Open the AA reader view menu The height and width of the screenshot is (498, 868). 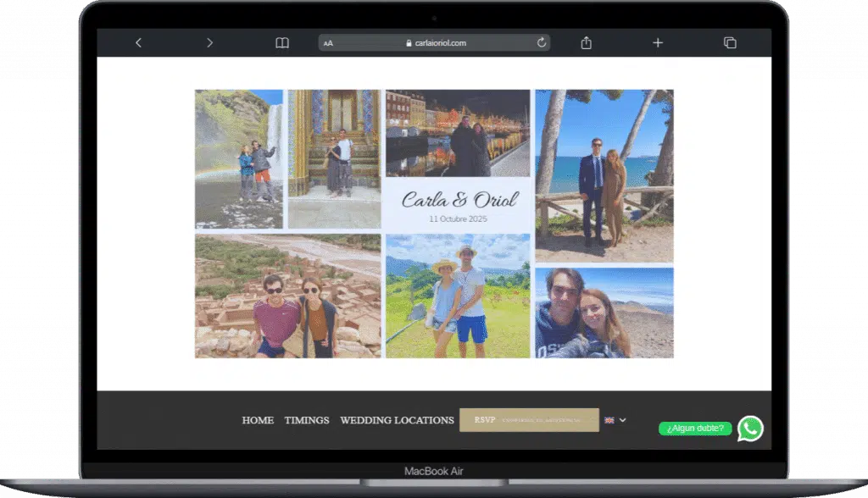329,43
